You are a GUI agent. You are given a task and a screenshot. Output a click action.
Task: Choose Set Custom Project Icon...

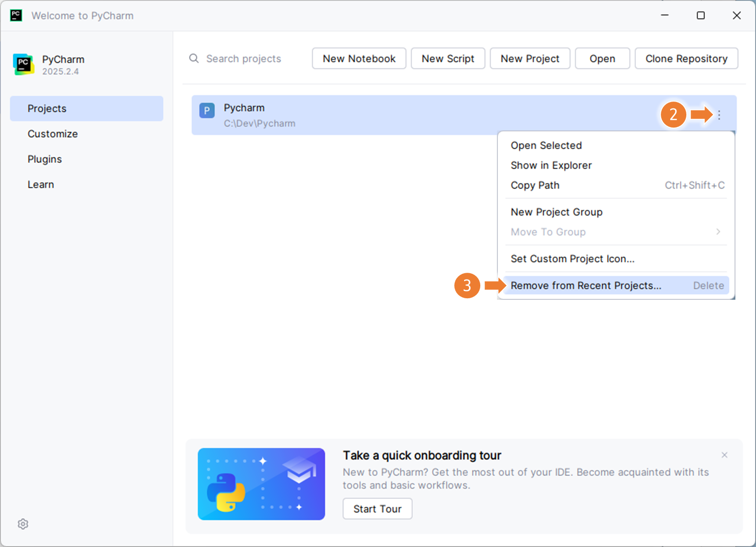[x=617, y=259]
